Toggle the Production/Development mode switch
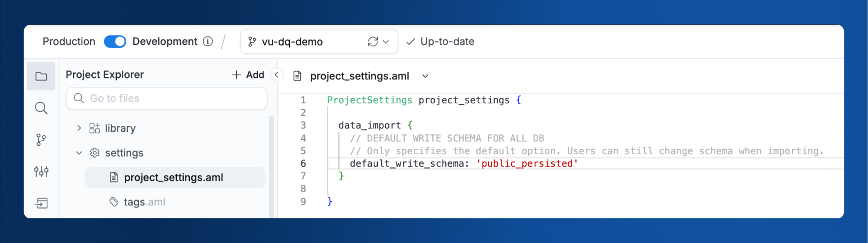 (115, 41)
